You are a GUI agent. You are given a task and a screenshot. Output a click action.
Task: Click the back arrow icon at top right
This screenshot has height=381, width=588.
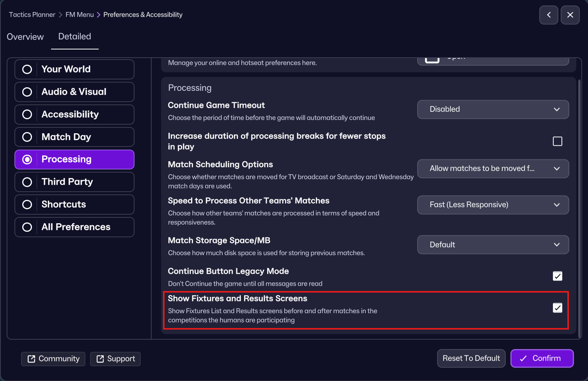[549, 15]
